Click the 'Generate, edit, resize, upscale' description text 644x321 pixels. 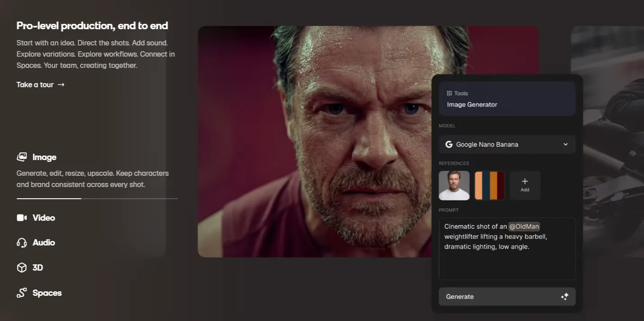(x=93, y=178)
